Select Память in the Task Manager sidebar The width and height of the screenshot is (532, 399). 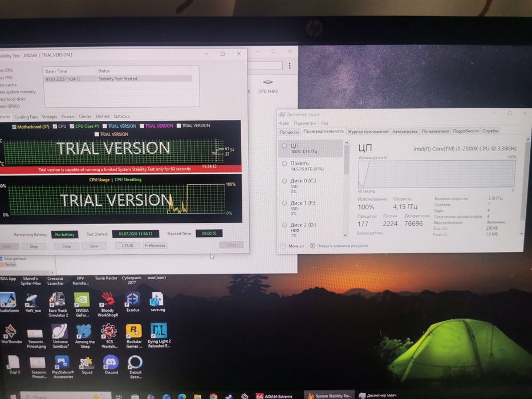(x=310, y=165)
